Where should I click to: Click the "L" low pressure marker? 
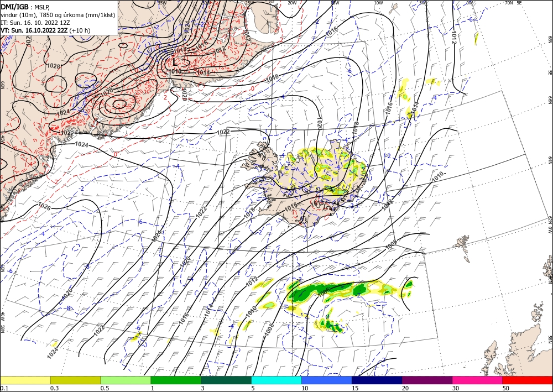175,62
